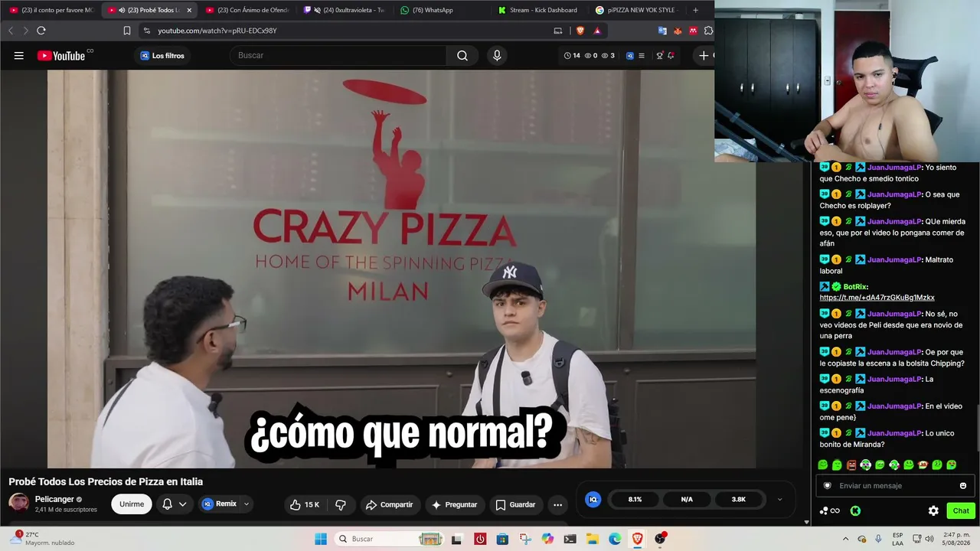
Task: Open the Terminal taskbar icon
Action: tap(570, 539)
